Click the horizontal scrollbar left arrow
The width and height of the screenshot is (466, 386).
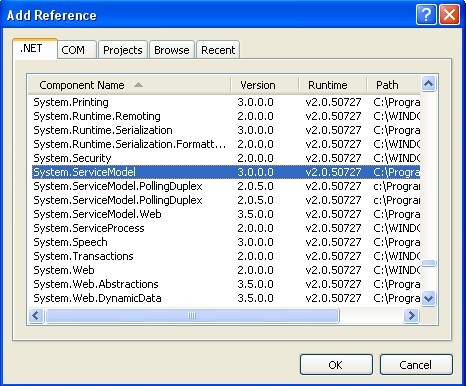click(36, 315)
